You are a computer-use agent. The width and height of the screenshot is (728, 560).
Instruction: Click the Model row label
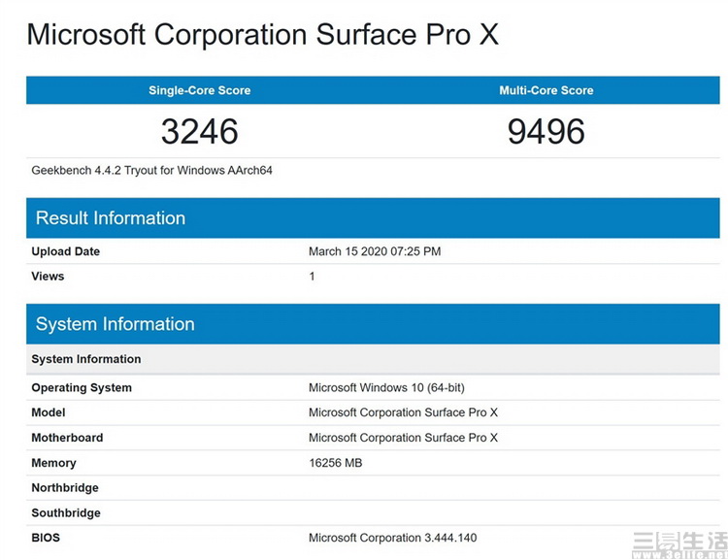point(49,412)
